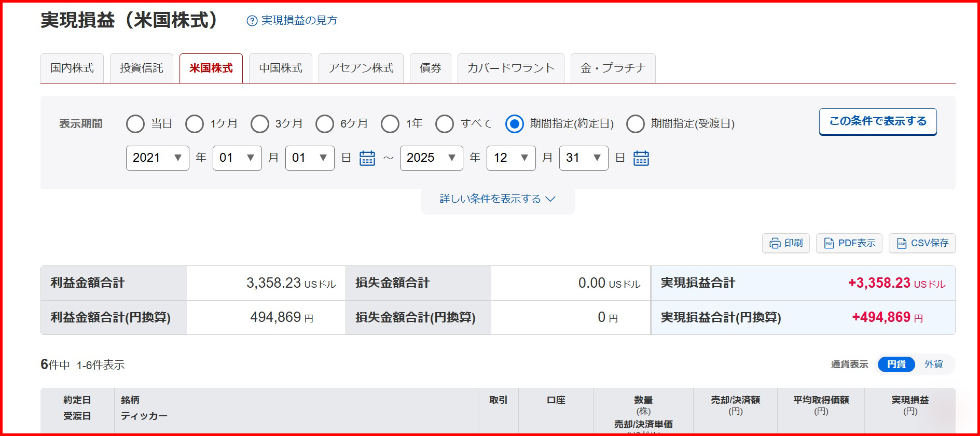Open the 金・プラチナ tab
Screen dimensions: 980x436
pyautogui.click(x=613, y=68)
